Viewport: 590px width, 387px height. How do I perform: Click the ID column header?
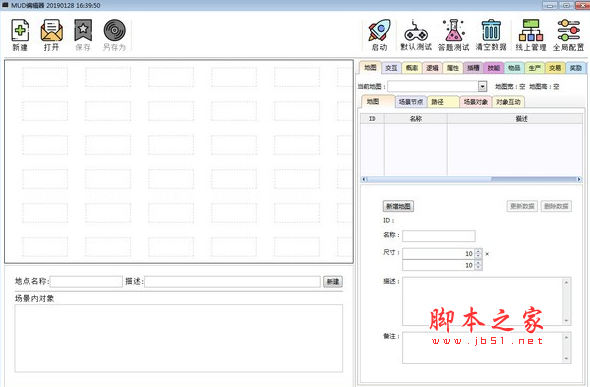coord(372,118)
